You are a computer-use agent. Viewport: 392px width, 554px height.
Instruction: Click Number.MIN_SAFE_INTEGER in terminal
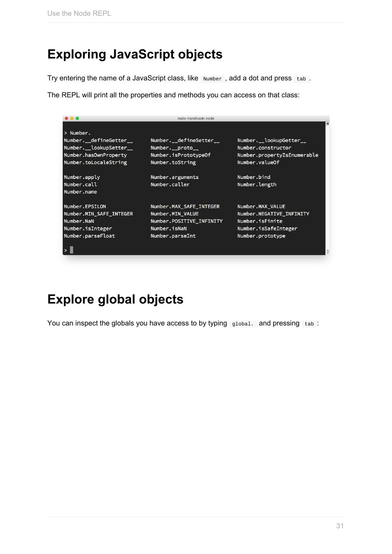tap(98, 214)
